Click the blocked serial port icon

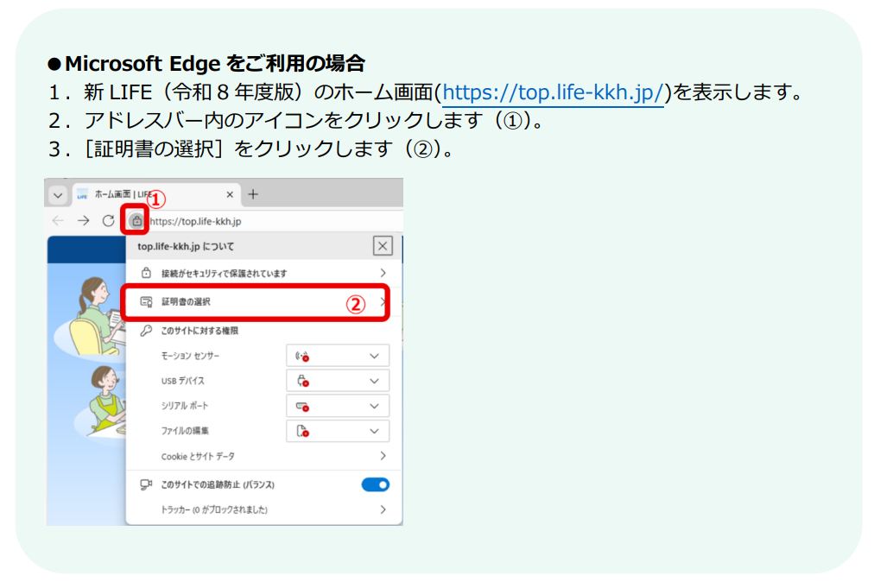click(x=302, y=407)
